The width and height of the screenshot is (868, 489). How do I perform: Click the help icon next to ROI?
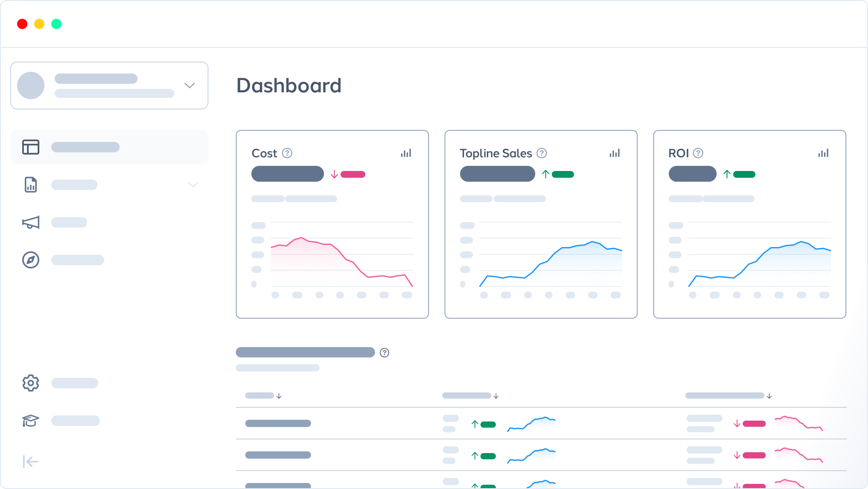(698, 153)
